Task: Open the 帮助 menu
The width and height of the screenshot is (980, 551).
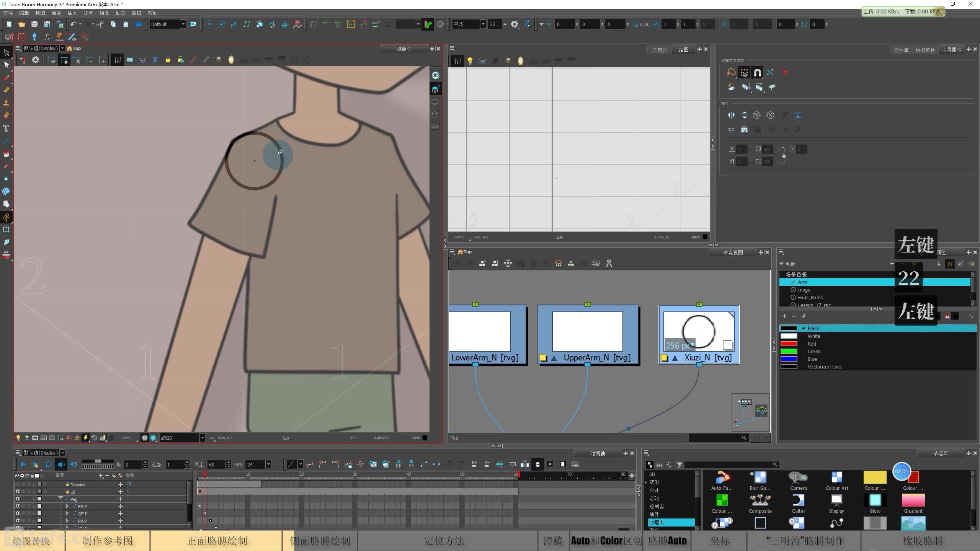Action: coord(153,13)
